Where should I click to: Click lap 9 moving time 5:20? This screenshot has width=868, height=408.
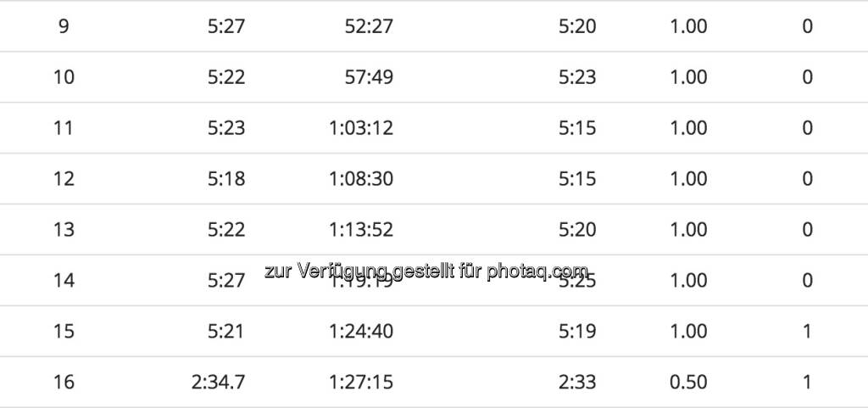coord(577,26)
